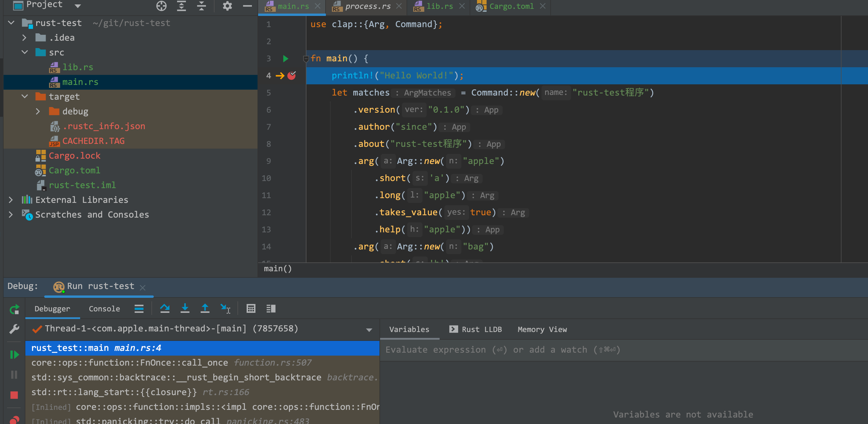The height and width of the screenshot is (424, 868).
Task: Click the Step Into debugger icon
Action: click(x=185, y=308)
